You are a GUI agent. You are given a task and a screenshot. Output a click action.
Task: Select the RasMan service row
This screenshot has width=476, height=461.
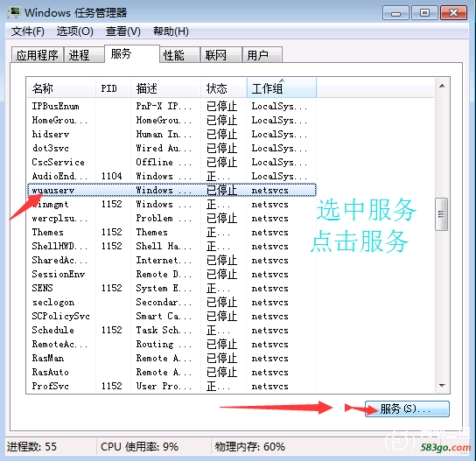pyautogui.click(x=171, y=358)
